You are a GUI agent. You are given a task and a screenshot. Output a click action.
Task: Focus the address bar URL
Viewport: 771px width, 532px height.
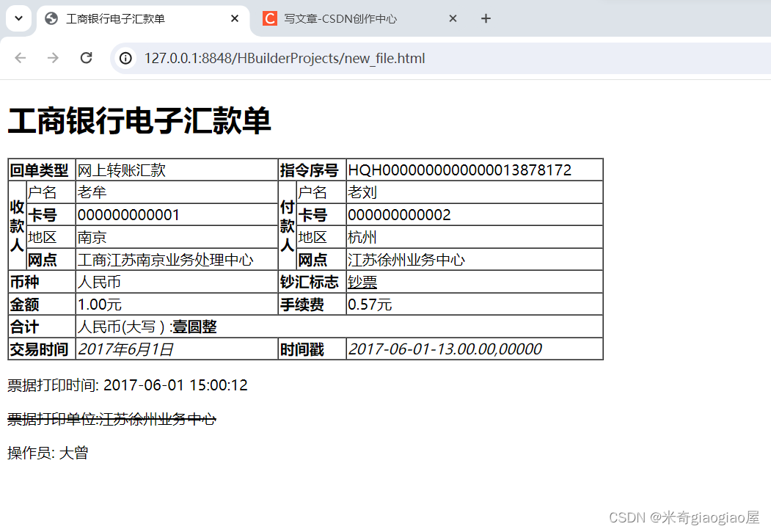(284, 58)
